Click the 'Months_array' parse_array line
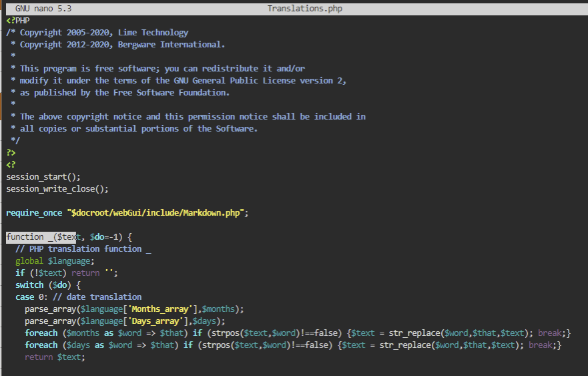This screenshot has width=588, height=376. 134,309
